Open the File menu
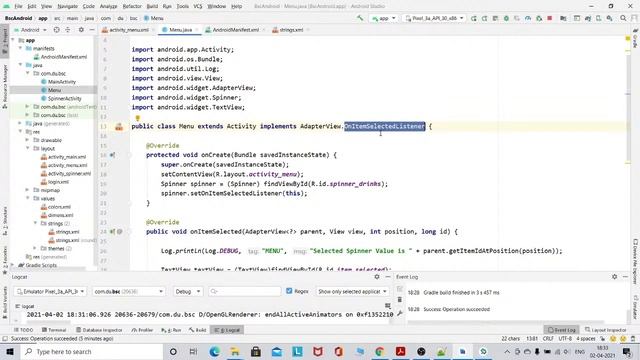The image size is (640, 360). pos(18,6)
